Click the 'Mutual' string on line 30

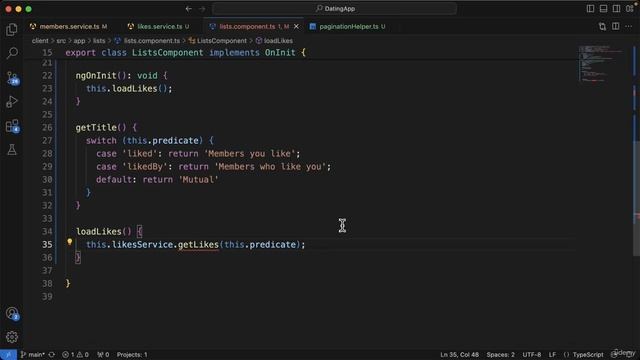point(198,180)
